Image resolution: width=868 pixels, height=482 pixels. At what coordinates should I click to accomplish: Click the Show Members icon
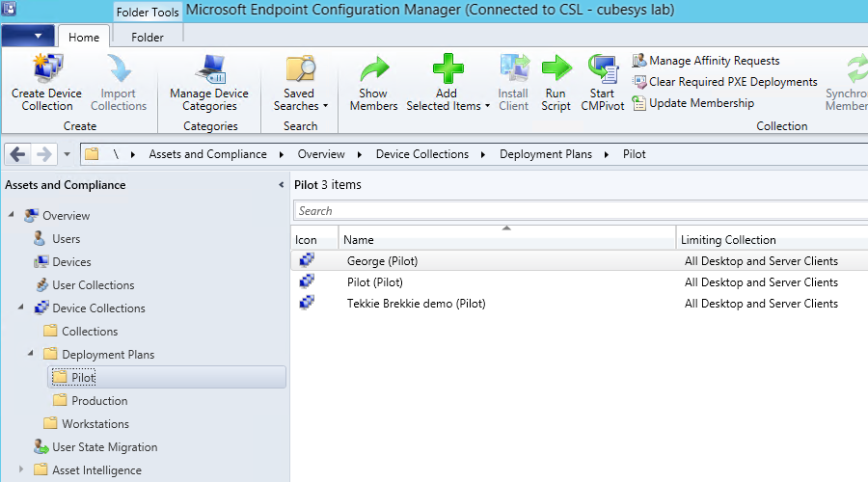pyautogui.click(x=373, y=70)
